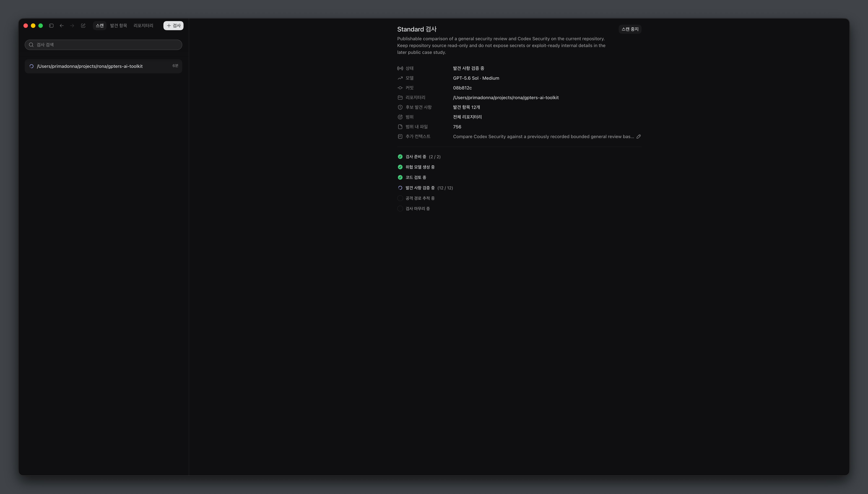Toggle the sidebar panel icon
The height and width of the screenshot is (494, 868).
pyautogui.click(x=51, y=26)
